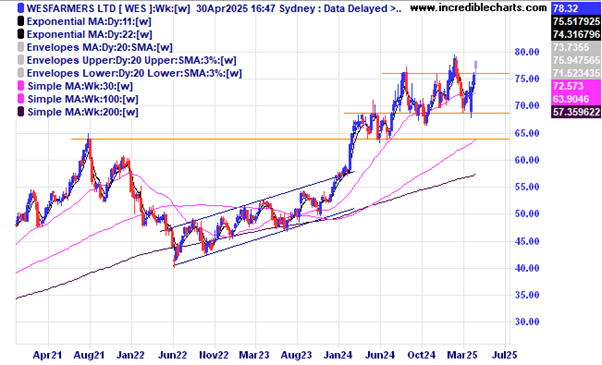Click the Jul25 date axis label
Image resolution: width=602 pixels, height=365 pixels.
click(504, 355)
